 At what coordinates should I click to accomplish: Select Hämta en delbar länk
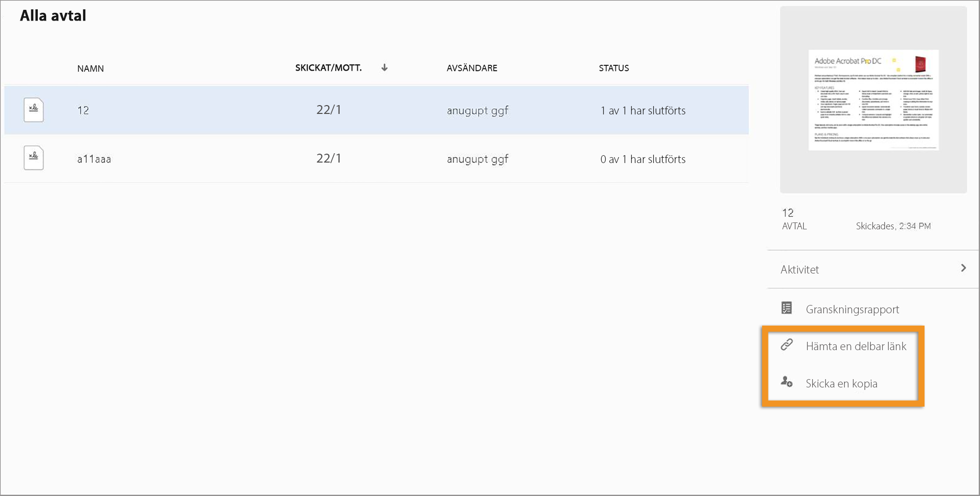[x=856, y=346]
